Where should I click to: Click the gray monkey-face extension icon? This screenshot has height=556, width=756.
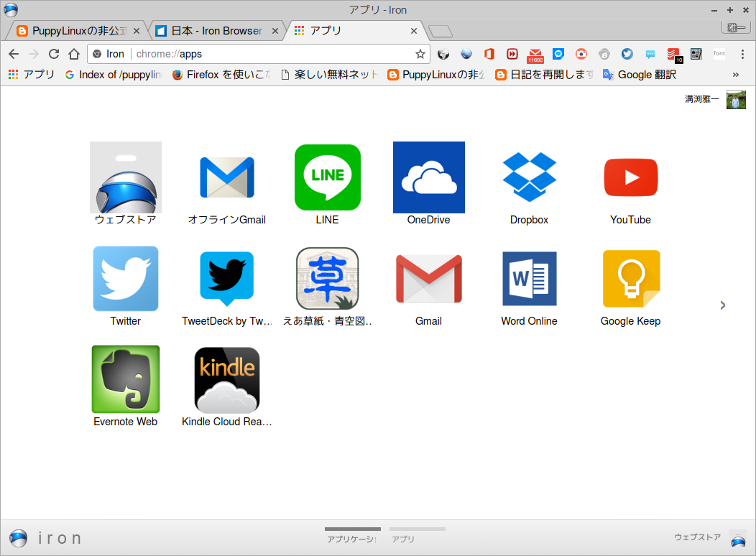(604, 54)
